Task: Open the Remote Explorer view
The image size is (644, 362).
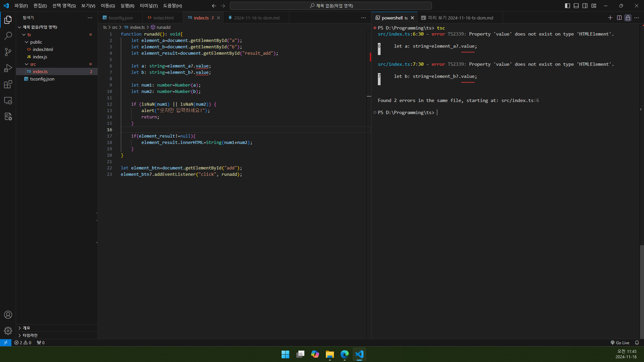Action: 8,100
